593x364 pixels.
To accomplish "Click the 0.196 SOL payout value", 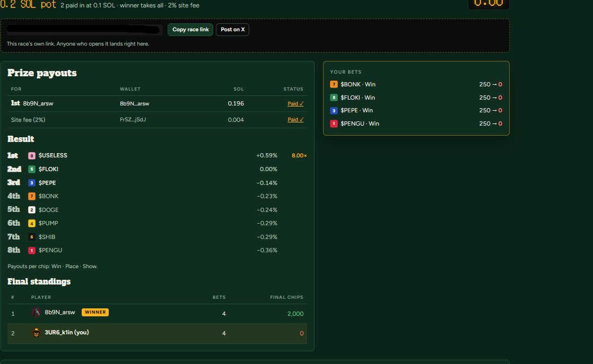I will pyautogui.click(x=236, y=103).
